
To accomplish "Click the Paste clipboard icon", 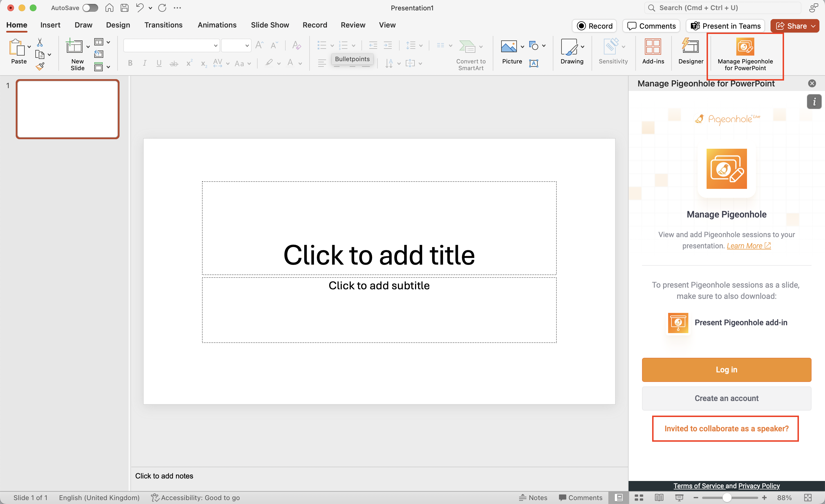I will tap(17, 47).
